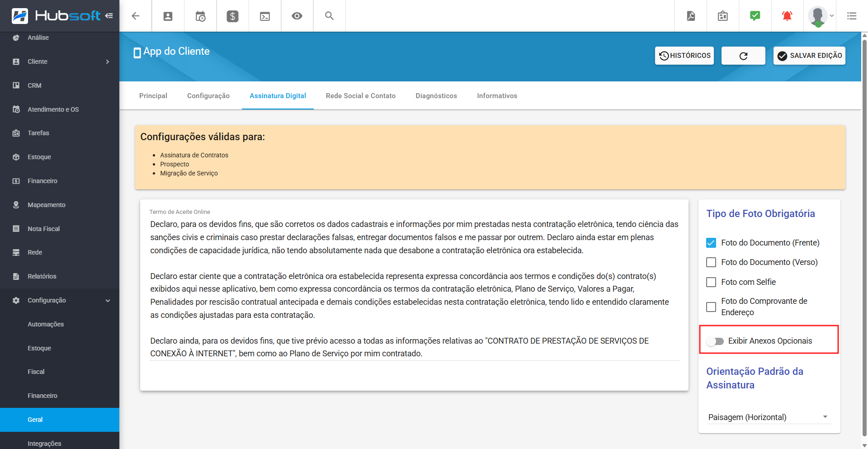
Task: Open the Informativos tab
Action: [497, 96]
